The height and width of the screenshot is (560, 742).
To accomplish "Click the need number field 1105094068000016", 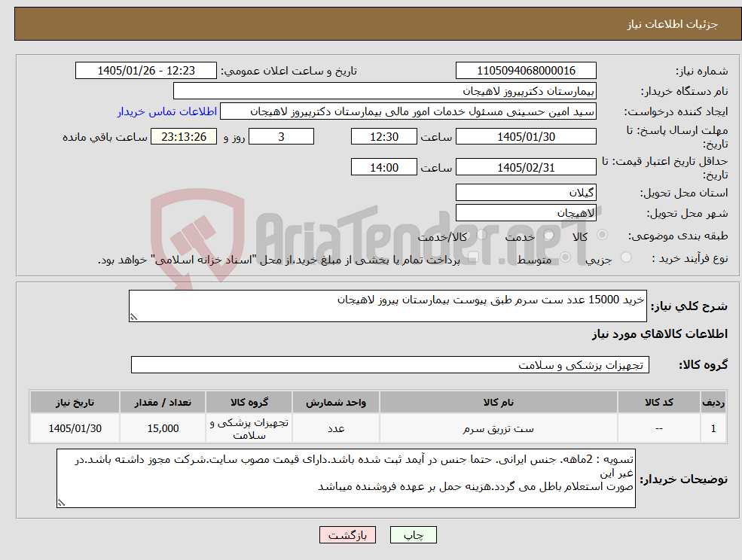I will [526, 71].
